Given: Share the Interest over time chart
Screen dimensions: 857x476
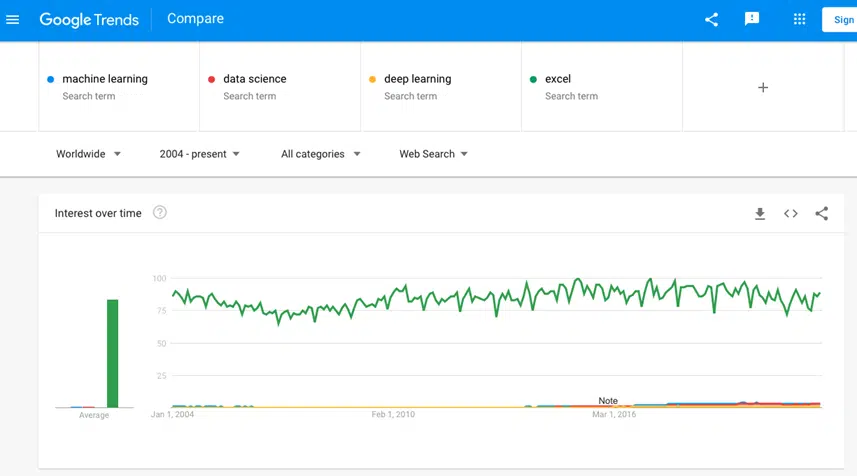Looking at the screenshot, I should coord(821,214).
